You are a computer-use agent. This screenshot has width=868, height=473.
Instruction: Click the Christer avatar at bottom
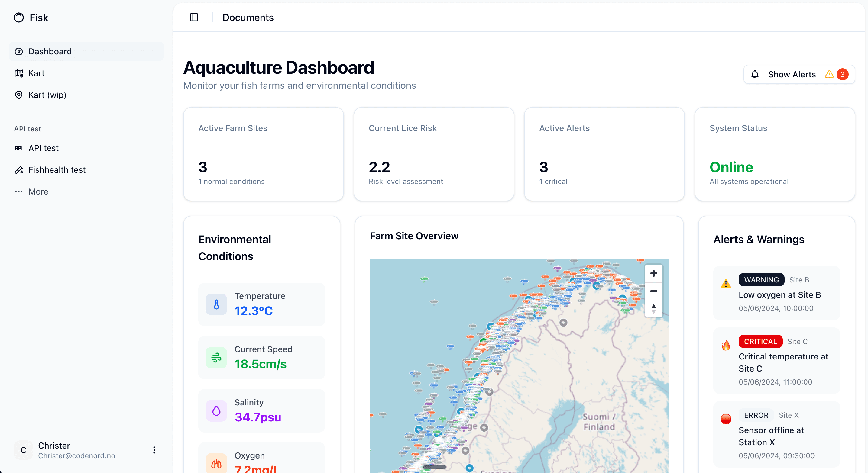tap(24, 450)
